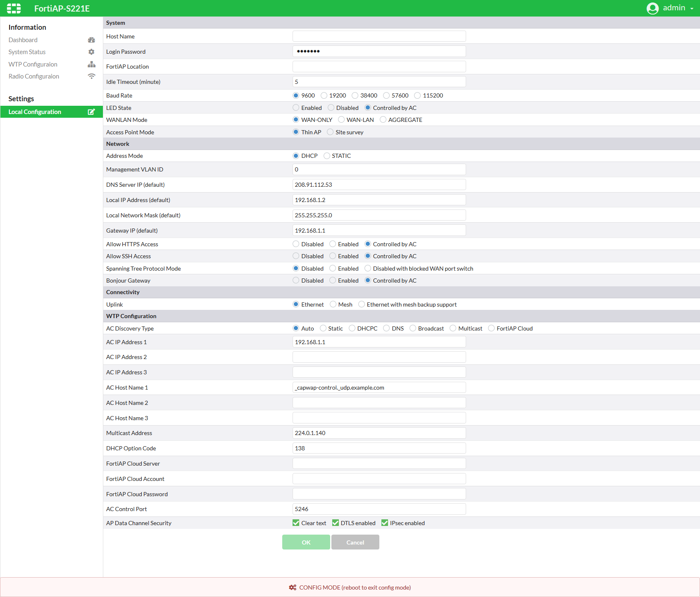Click the Management VLAN ID field

click(x=379, y=169)
